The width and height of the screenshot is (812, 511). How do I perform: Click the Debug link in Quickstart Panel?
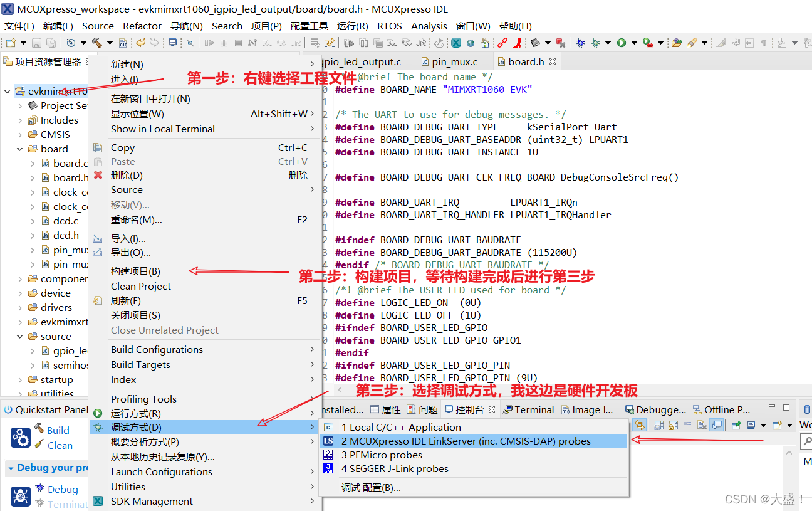tap(63, 489)
